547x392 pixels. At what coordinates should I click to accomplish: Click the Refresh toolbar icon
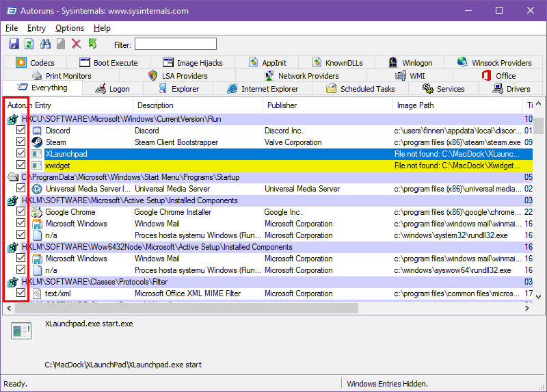pos(29,44)
